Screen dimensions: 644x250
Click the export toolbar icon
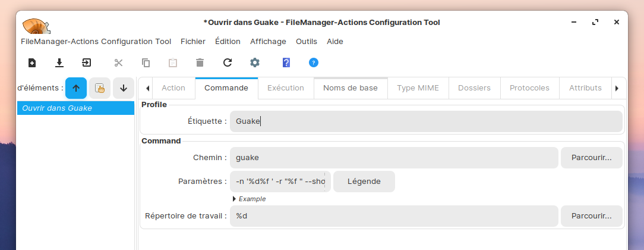87,62
